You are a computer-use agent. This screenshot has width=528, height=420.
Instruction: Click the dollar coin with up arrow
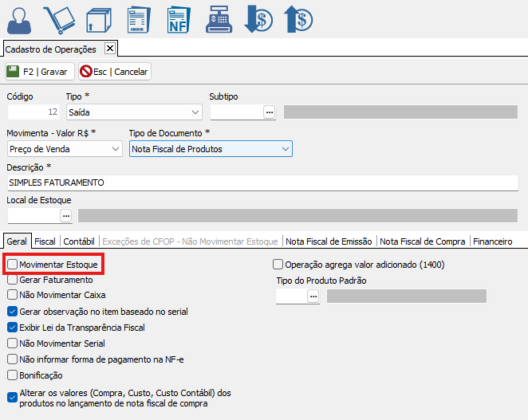point(298,19)
